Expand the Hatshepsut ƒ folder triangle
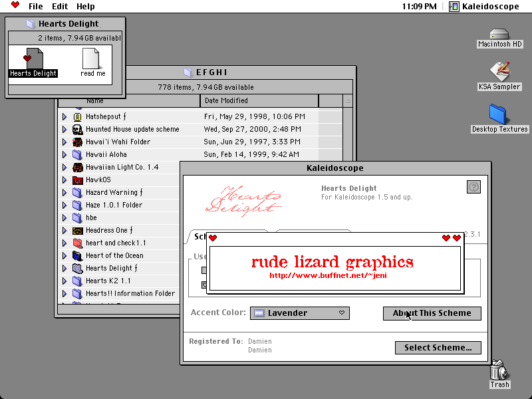The height and width of the screenshot is (399, 532). coord(65,117)
